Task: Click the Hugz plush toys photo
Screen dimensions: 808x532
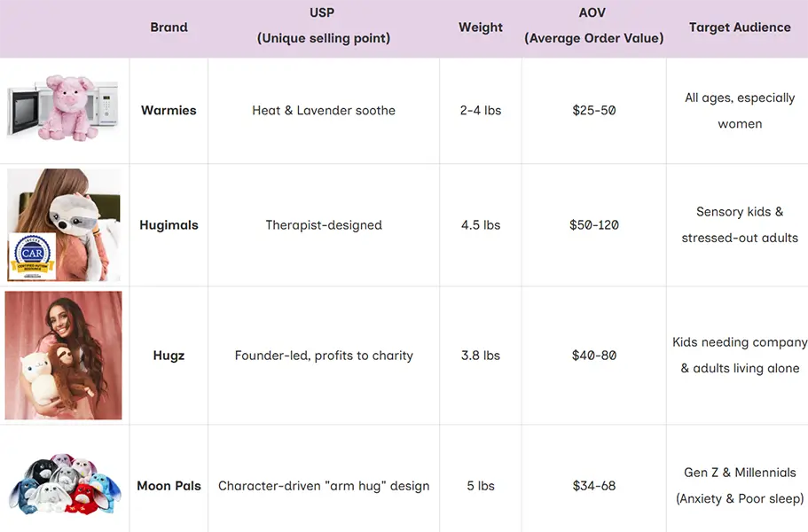Action: tap(64, 355)
